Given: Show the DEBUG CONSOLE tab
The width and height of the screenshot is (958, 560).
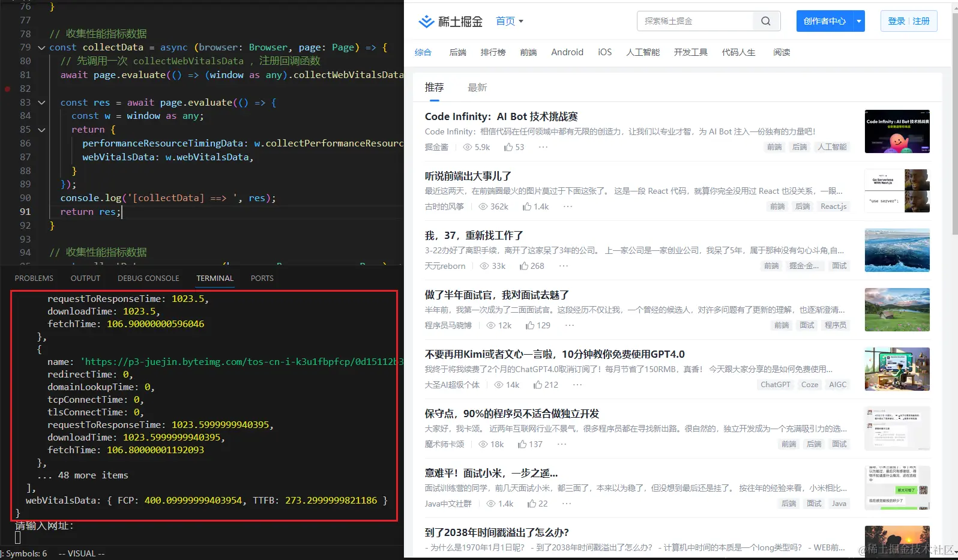Looking at the screenshot, I should [x=148, y=278].
